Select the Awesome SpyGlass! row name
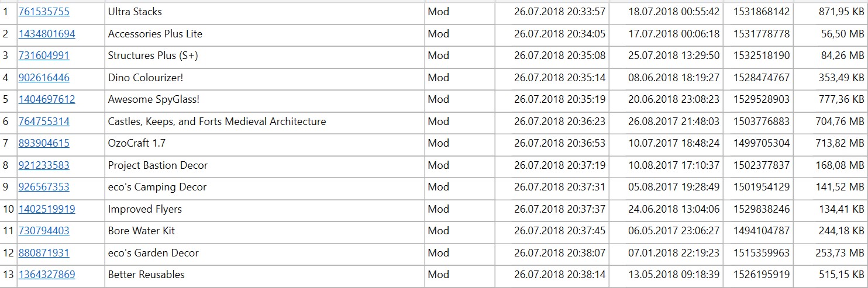Image resolution: width=868 pixels, height=288 pixels. coord(264,99)
